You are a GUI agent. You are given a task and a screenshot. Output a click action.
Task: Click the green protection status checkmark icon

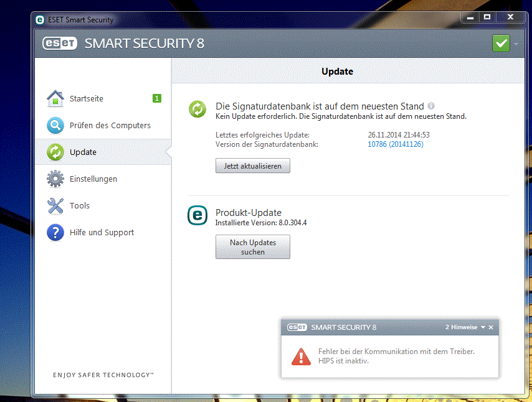tap(501, 44)
